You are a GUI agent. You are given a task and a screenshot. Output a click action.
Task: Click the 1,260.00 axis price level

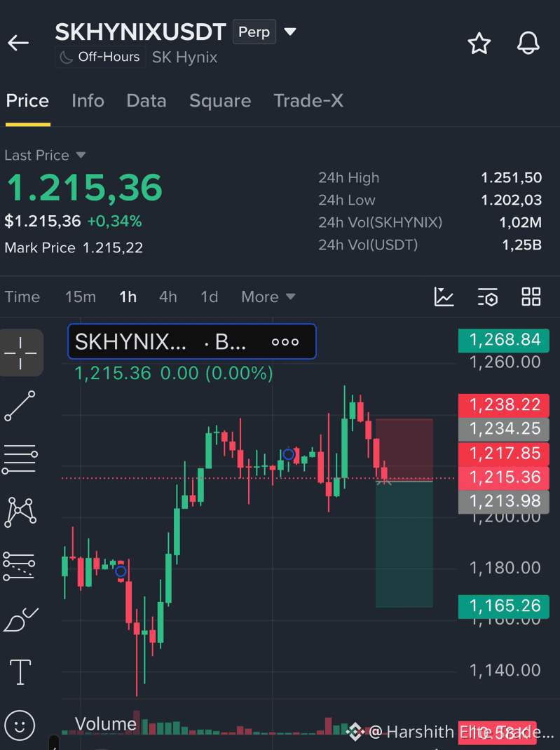(505, 362)
